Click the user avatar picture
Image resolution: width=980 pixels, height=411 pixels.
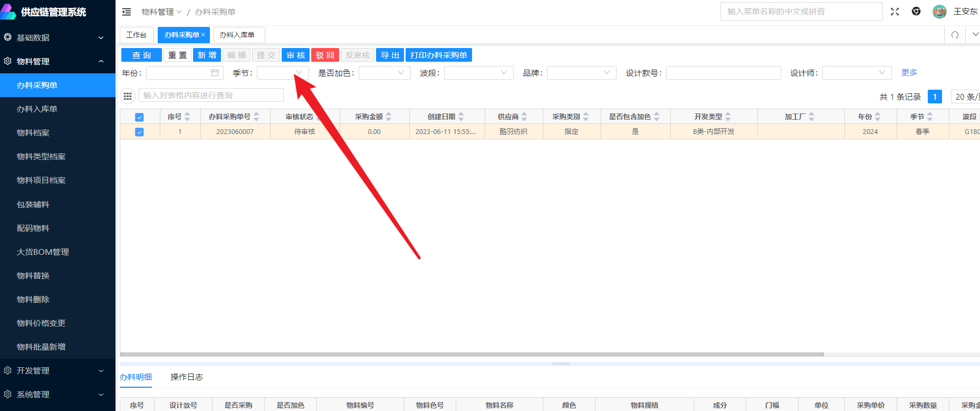coord(939,12)
